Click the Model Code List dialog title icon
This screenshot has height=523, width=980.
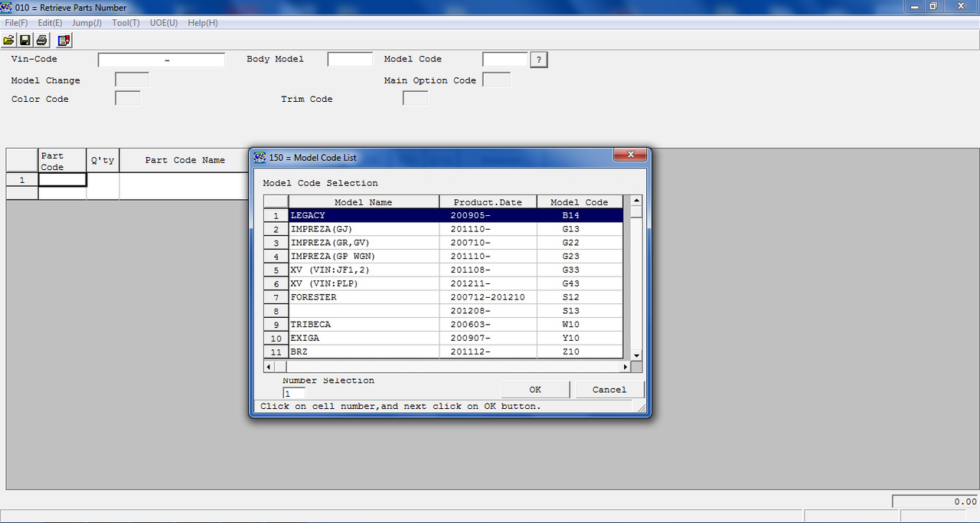coord(260,157)
